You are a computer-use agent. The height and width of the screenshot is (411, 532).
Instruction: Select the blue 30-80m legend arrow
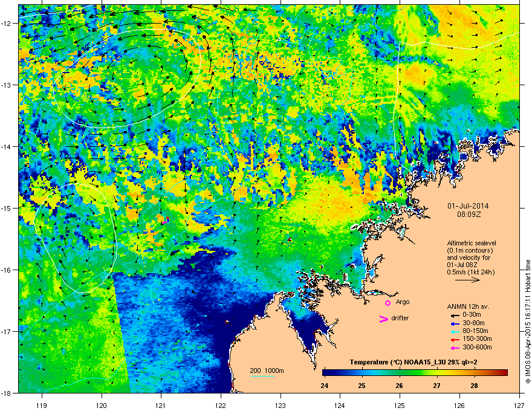pyautogui.click(x=455, y=323)
